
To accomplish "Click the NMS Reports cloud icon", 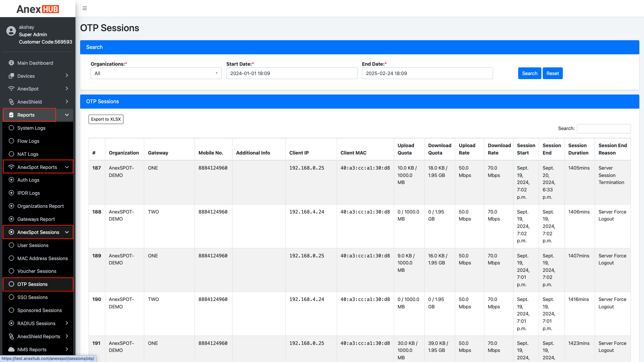I will pyautogui.click(x=11, y=349).
